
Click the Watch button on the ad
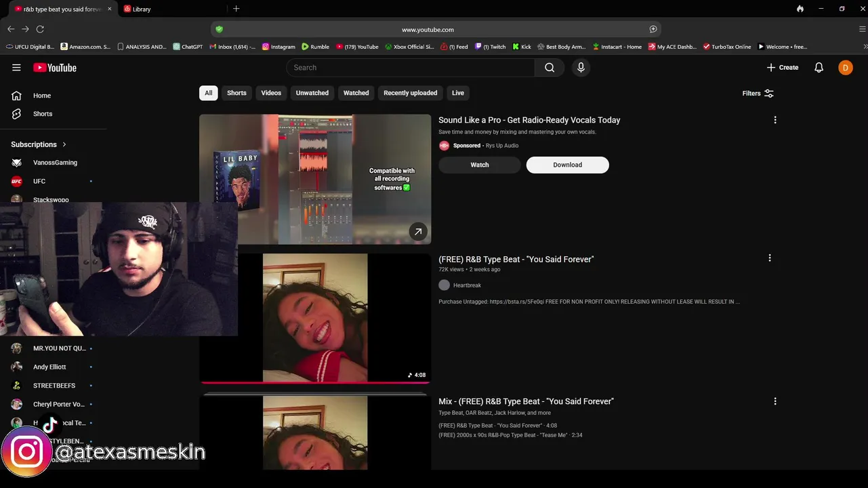coord(480,165)
